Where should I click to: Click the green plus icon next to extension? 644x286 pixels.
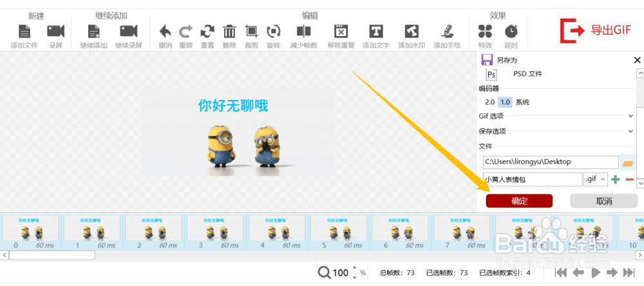coord(615,180)
